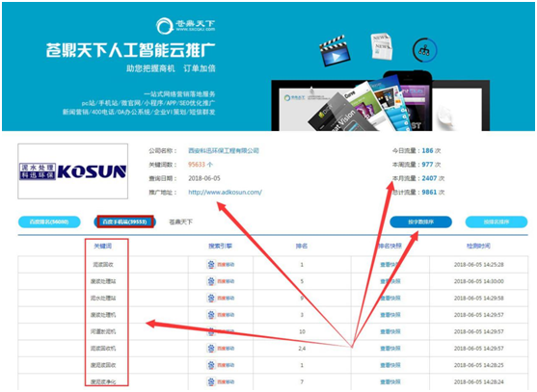View snapshot link for 废浆处理机 row

tap(390, 315)
